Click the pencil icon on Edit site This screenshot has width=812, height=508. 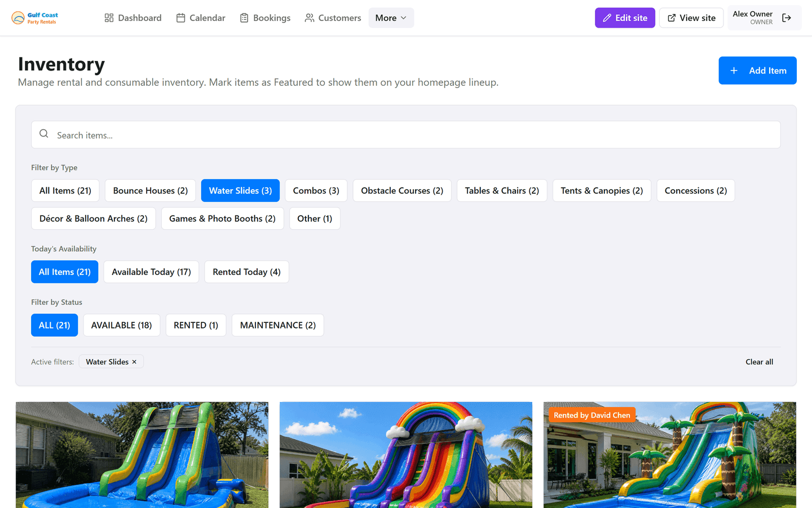click(607, 18)
